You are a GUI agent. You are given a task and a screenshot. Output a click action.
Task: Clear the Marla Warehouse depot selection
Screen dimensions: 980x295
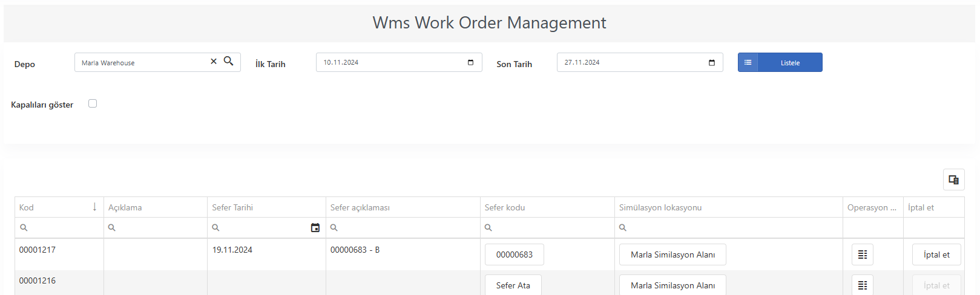[214, 62]
